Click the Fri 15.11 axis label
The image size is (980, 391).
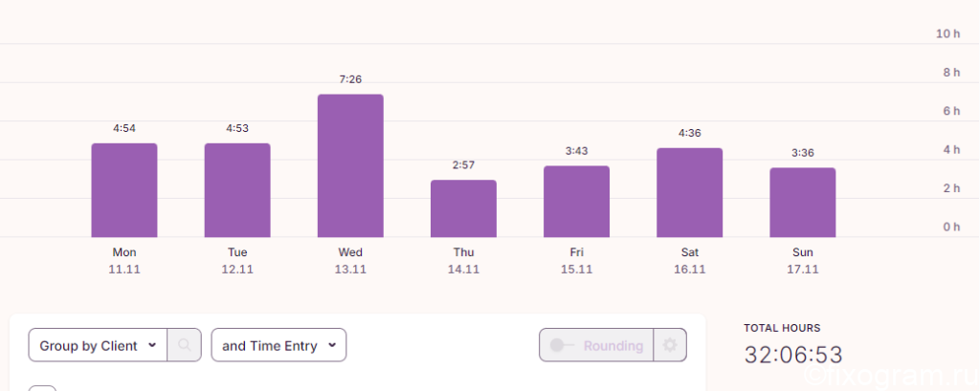(x=577, y=261)
